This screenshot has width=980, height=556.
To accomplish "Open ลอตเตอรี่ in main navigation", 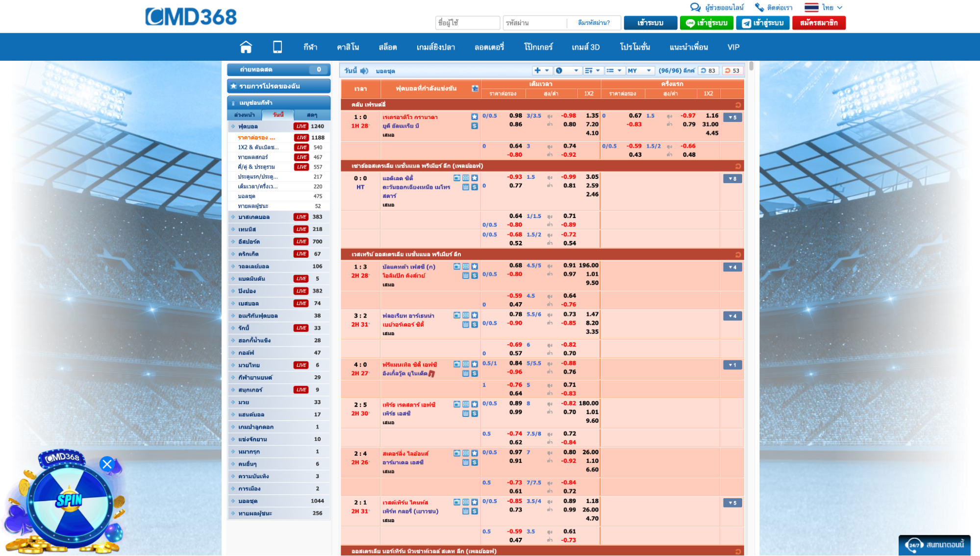I will click(489, 47).
